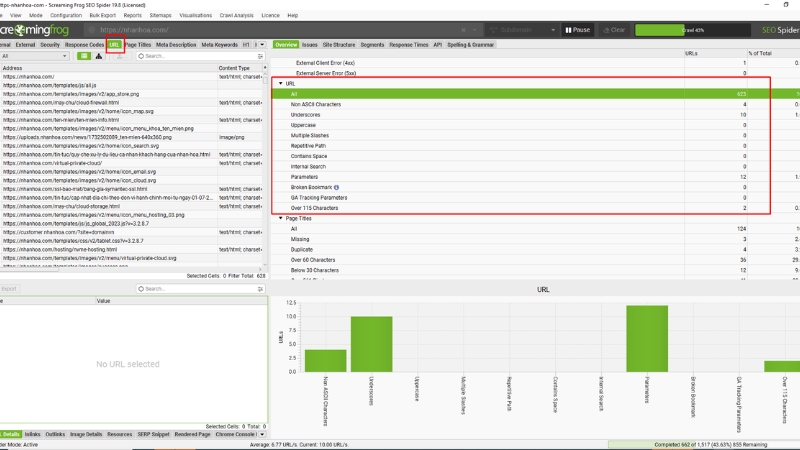
Task: Open the Response Times tab
Action: (409, 45)
